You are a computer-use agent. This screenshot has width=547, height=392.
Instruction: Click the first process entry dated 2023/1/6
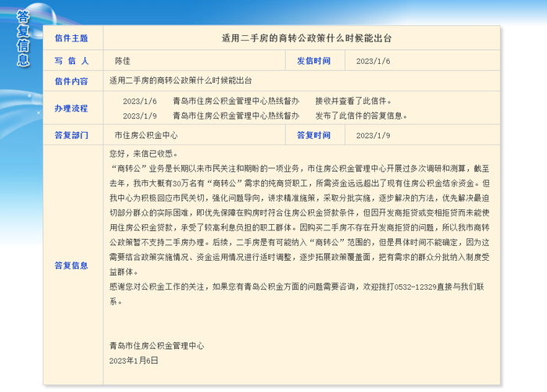coord(257,101)
